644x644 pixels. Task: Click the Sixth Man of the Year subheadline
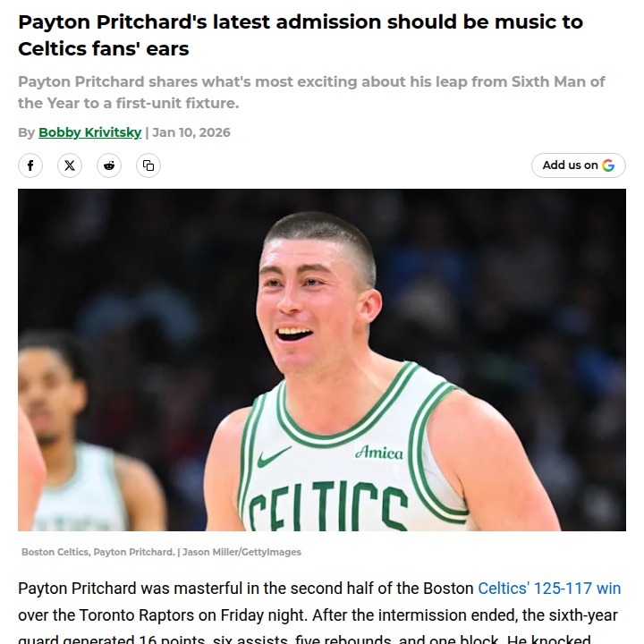tap(311, 92)
